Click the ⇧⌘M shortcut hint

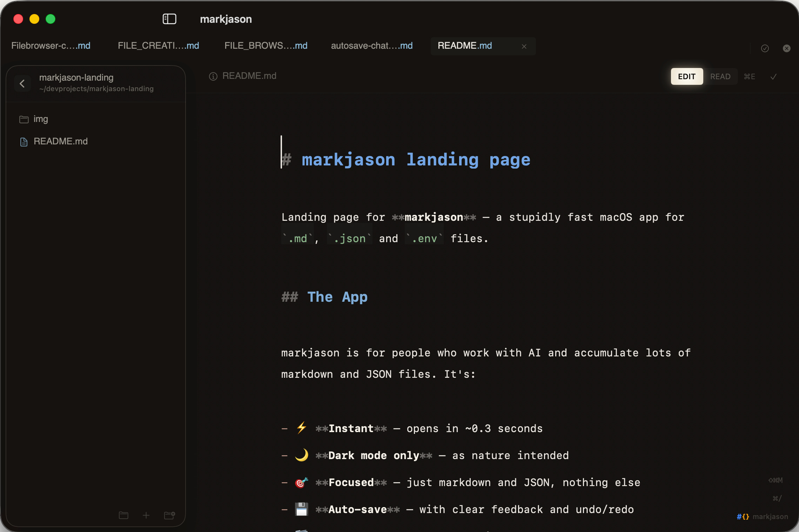775,480
